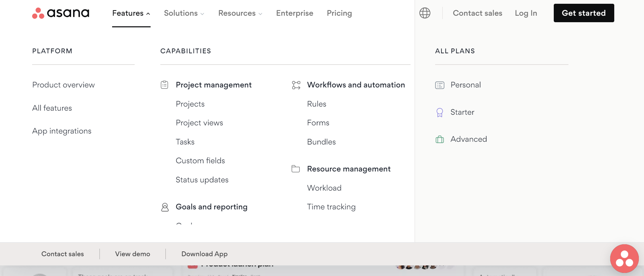Open the globe language selector
The height and width of the screenshot is (276, 644).
pos(425,13)
